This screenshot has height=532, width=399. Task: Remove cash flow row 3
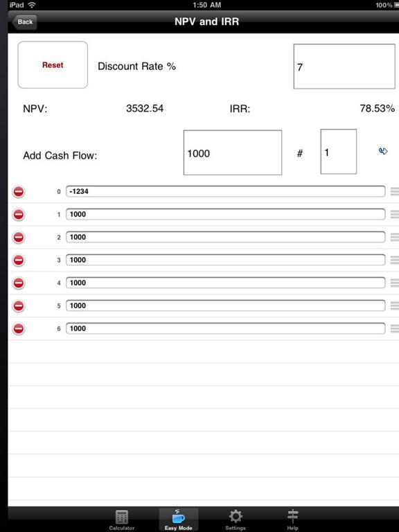19,260
